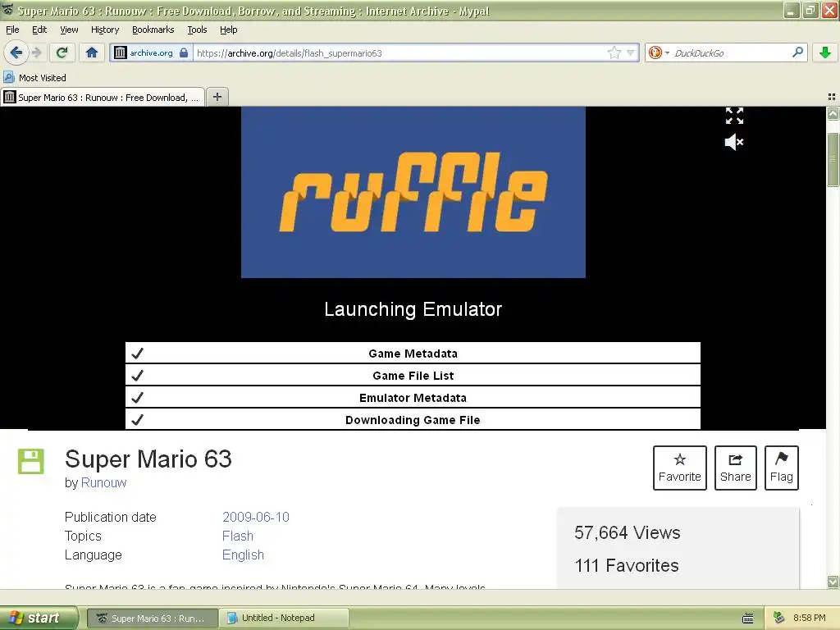Open the Bookmarks menu
This screenshot has height=630, width=840.
[153, 30]
